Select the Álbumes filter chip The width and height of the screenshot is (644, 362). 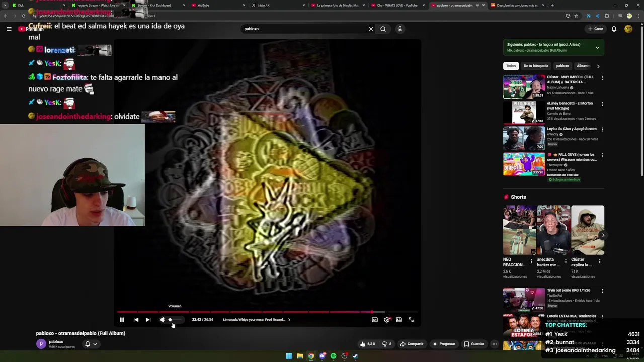[x=583, y=66]
